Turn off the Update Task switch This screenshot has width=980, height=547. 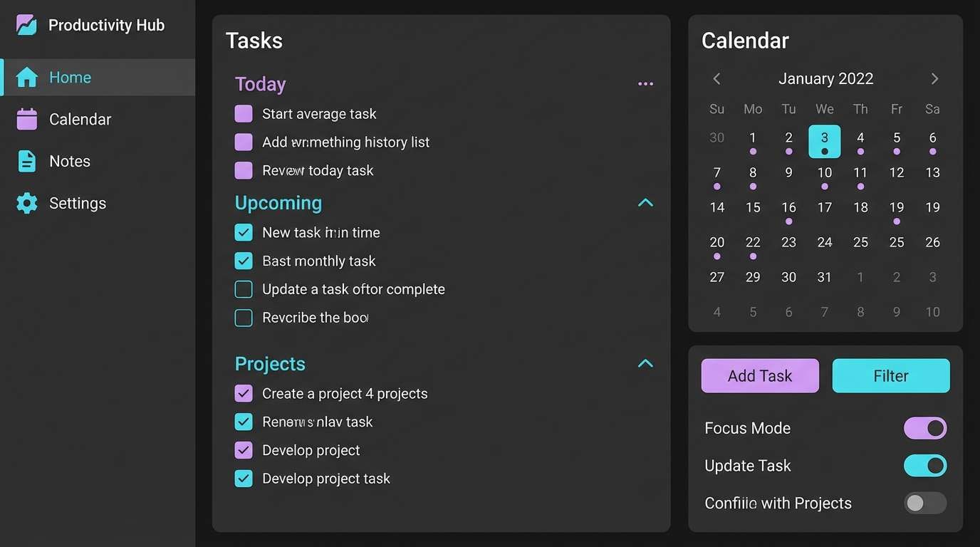pyautogui.click(x=925, y=465)
